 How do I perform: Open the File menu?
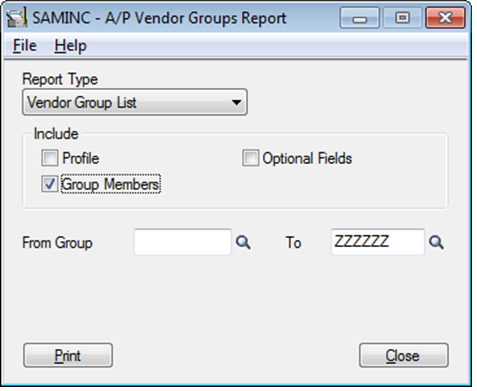24,46
